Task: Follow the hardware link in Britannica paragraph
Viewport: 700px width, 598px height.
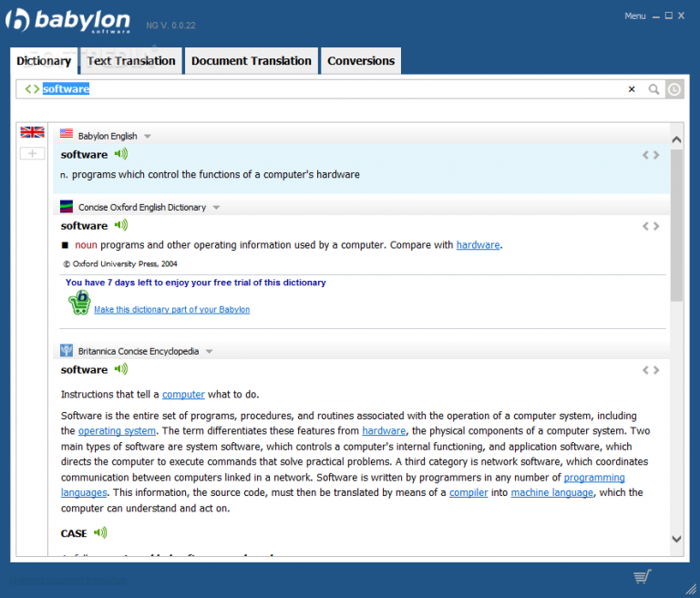Action: [x=384, y=431]
